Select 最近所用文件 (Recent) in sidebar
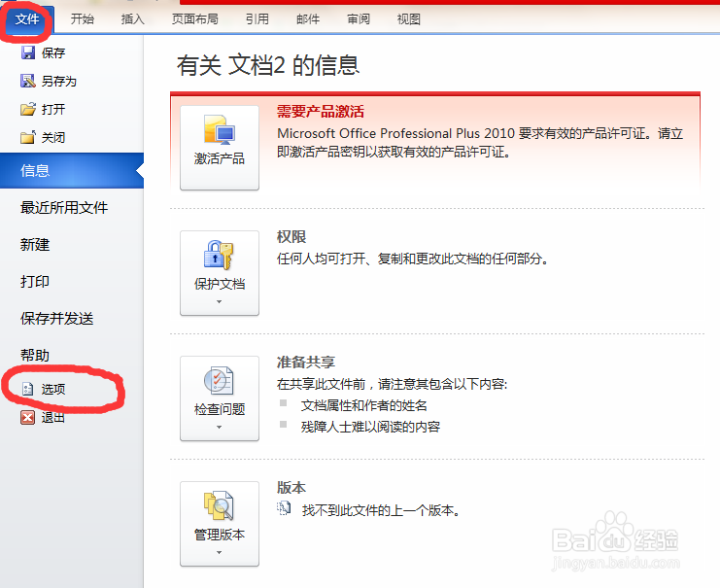The image size is (720, 588). [64, 208]
